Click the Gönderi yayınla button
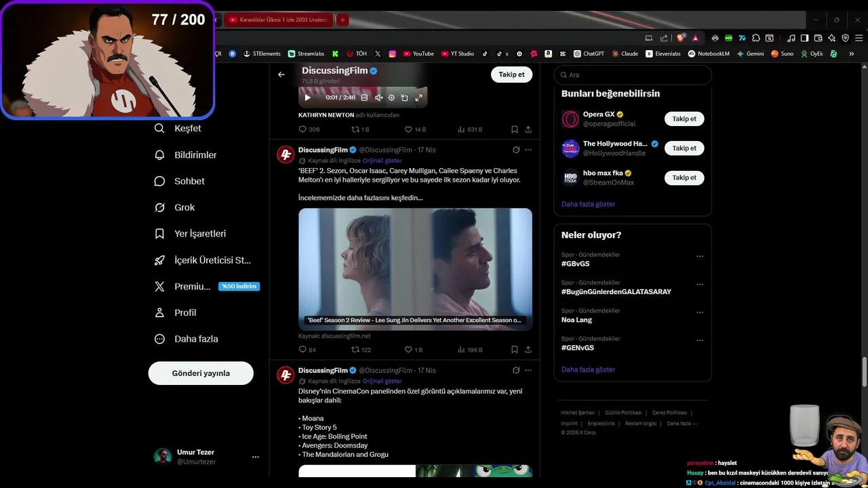 201,373
